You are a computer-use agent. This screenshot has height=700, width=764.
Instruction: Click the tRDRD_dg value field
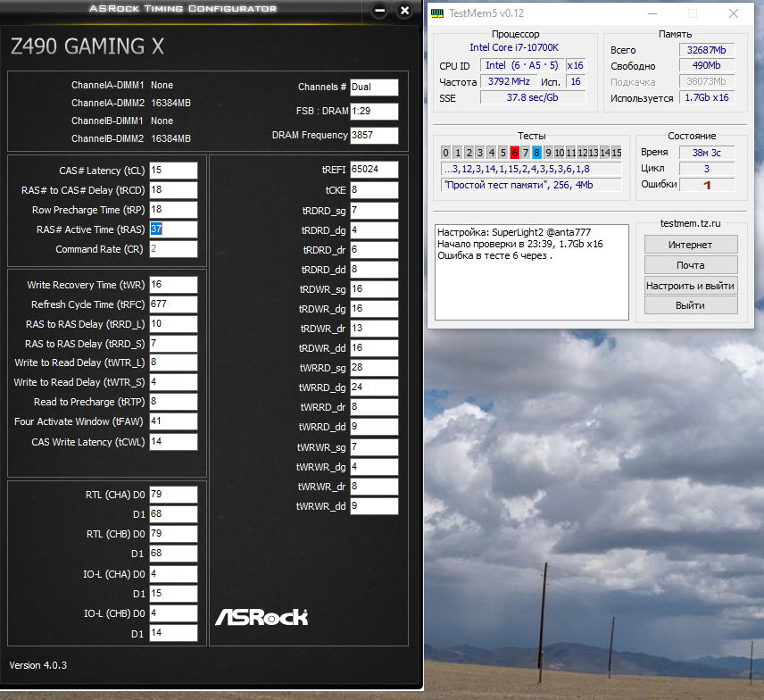pyautogui.click(x=374, y=230)
